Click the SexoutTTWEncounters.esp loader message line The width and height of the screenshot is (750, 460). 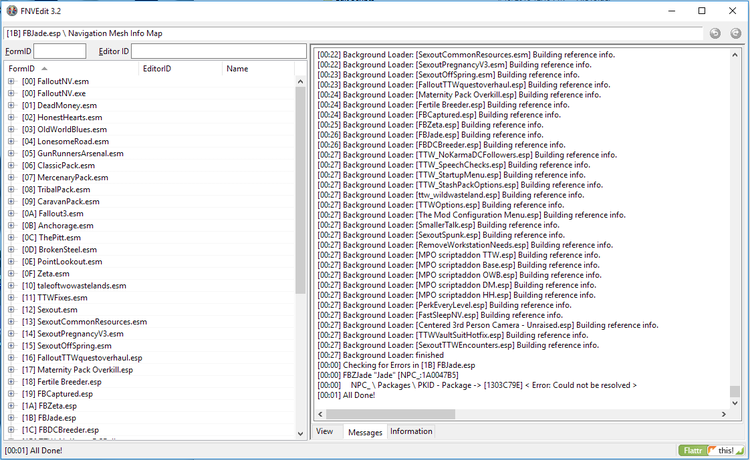[458, 345]
